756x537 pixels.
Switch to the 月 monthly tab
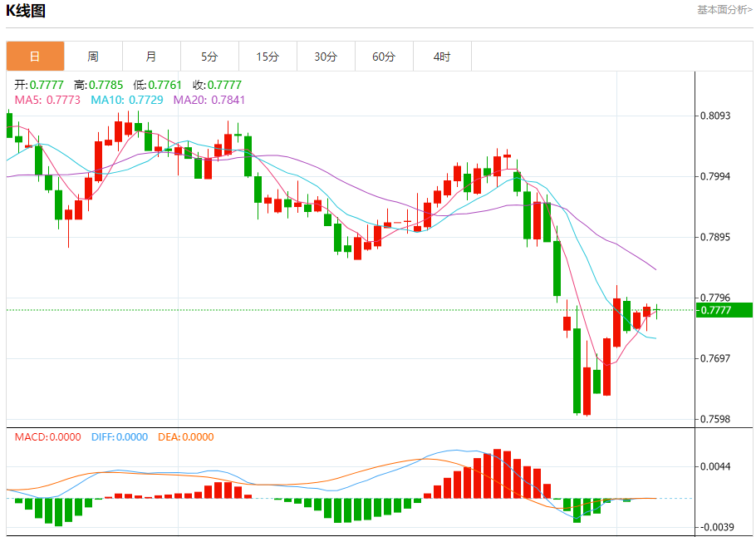151,57
